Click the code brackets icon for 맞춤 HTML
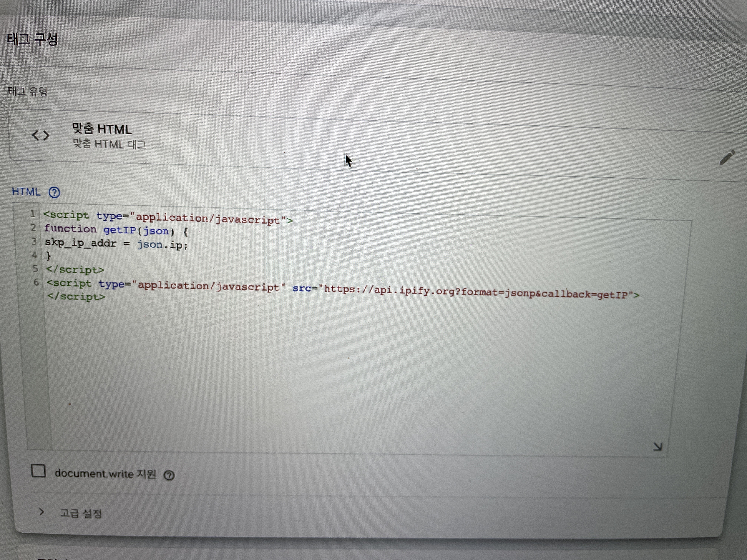The image size is (747, 560). point(41,135)
